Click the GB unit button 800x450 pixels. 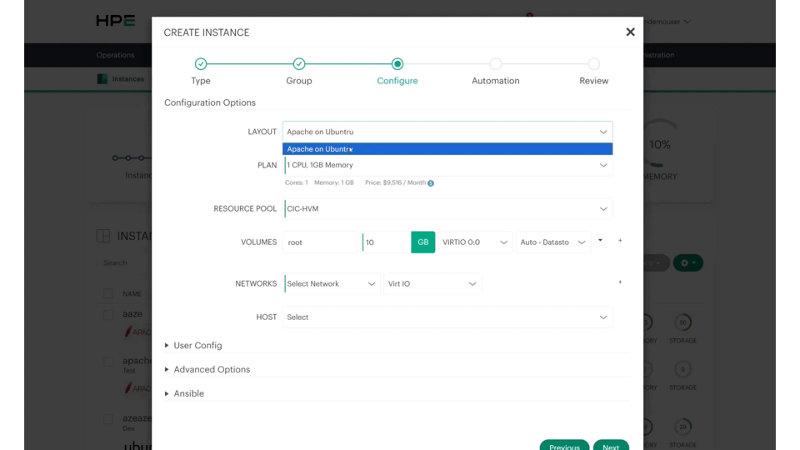pos(423,242)
